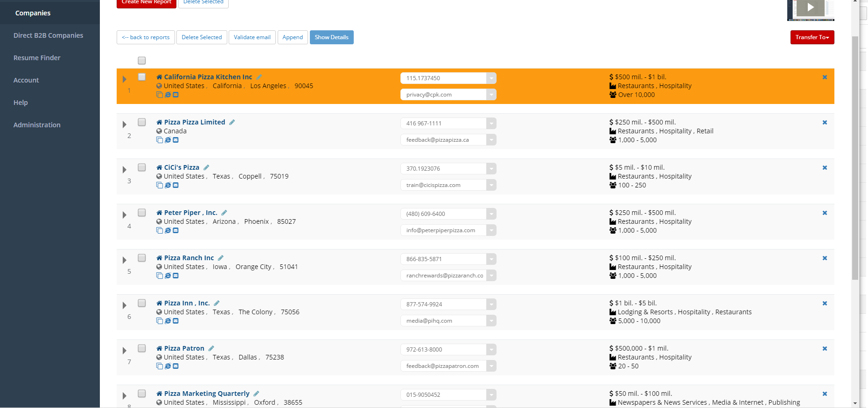Screen dimensions: 868x408
Task: Click the email field showing media@pihq.com
Action: pyautogui.click(x=443, y=321)
